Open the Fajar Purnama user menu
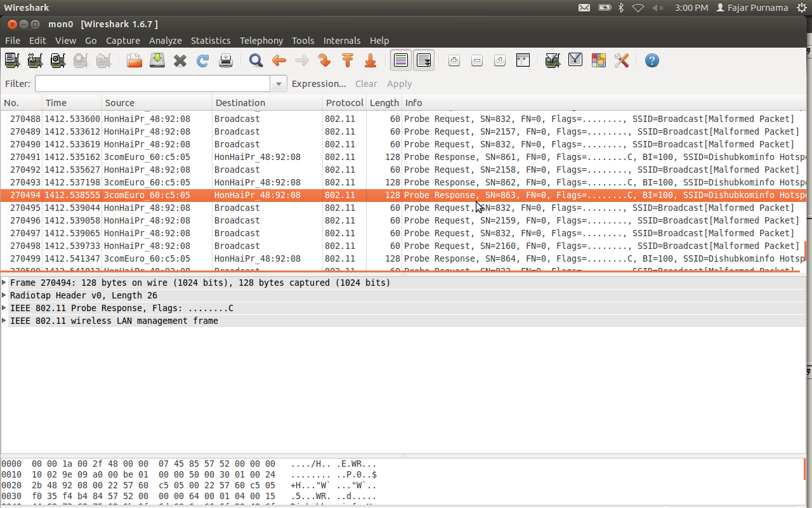812x508 pixels. click(752, 8)
